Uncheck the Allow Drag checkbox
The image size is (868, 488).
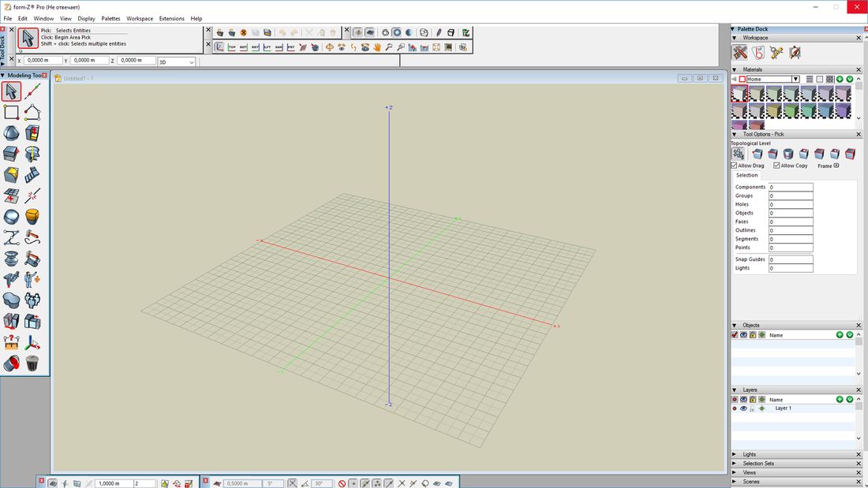pos(735,166)
